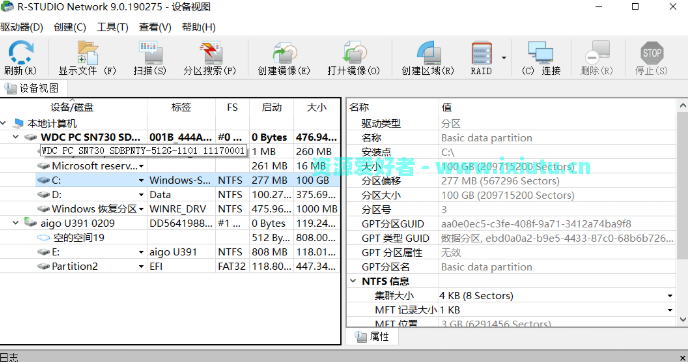Click the 安装点 value C:\
Screen dimensions: 688x362
pyautogui.click(x=448, y=152)
